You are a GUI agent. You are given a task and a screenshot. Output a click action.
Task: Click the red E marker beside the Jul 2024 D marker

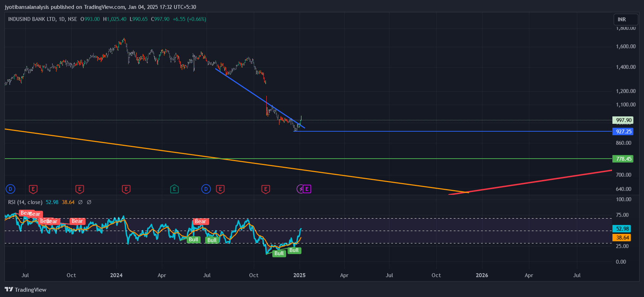pos(220,189)
